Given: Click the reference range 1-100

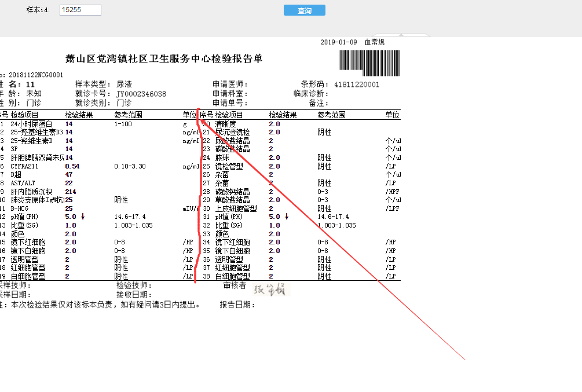Looking at the screenshot, I should [123, 124].
